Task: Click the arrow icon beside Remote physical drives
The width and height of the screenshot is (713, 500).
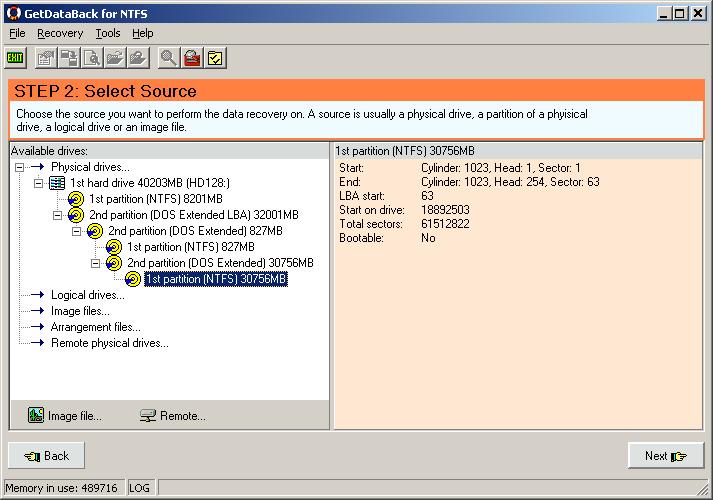Action: (x=37, y=342)
